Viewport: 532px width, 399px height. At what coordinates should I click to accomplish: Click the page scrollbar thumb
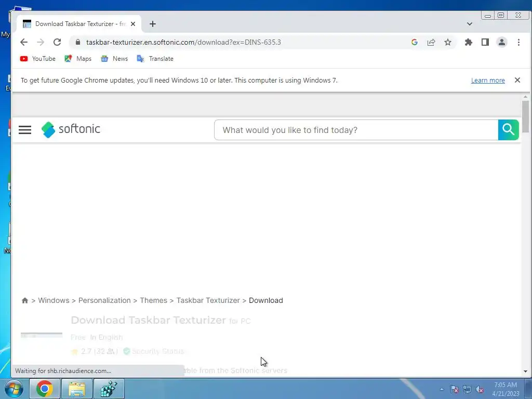pyautogui.click(x=526, y=116)
